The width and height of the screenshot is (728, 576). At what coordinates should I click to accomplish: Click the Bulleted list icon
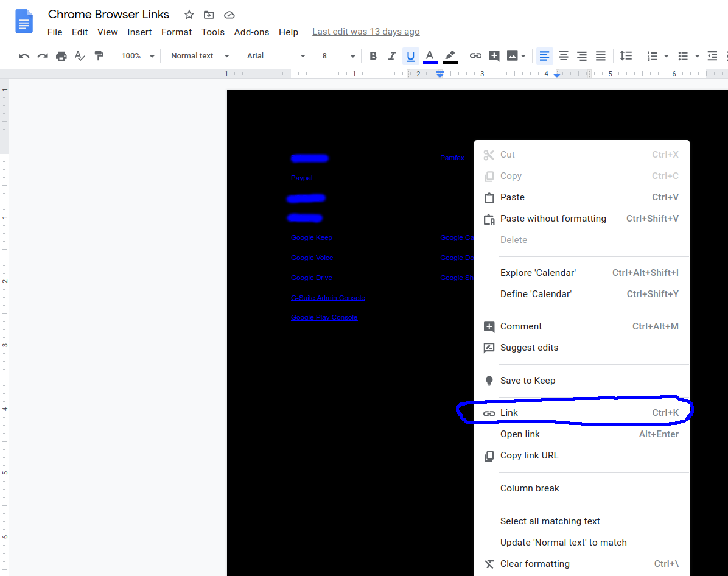coord(683,56)
